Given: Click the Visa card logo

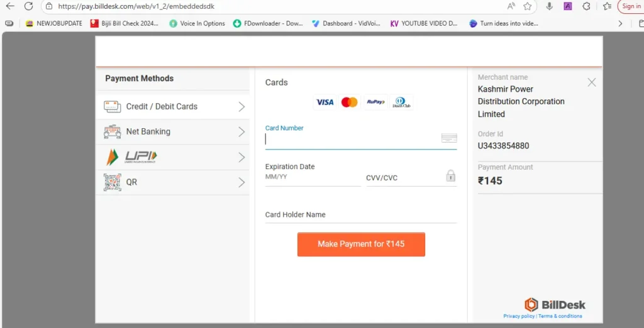Looking at the screenshot, I should (x=325, y=102).
